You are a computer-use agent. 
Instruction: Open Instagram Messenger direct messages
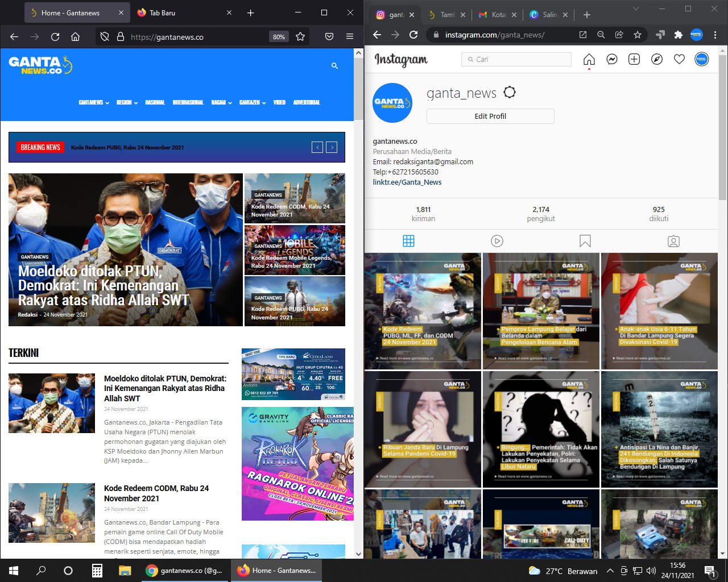click(612, 60)
